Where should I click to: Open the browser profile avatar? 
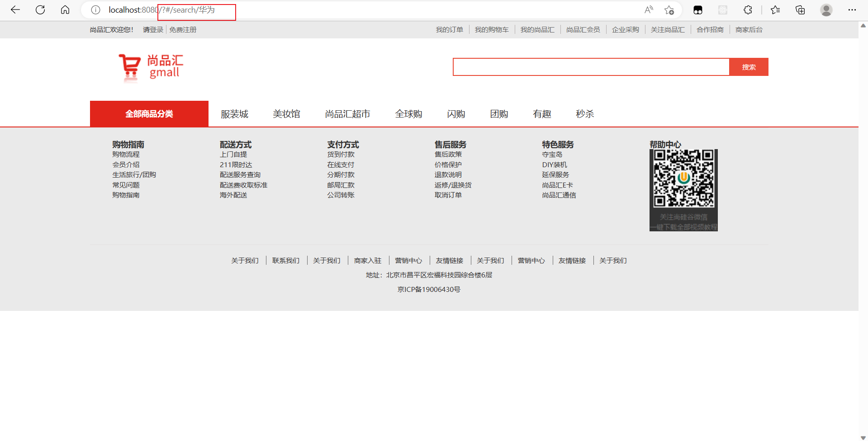pos(826,9)
